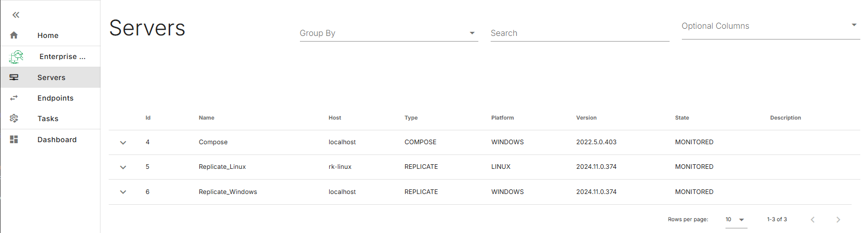Go to next page arrow
Screen dimensions: 868x233
(838, 220)
